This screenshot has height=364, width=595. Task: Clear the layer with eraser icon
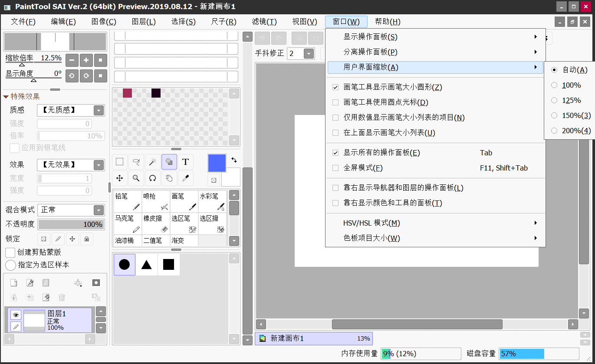coord(46,297)
